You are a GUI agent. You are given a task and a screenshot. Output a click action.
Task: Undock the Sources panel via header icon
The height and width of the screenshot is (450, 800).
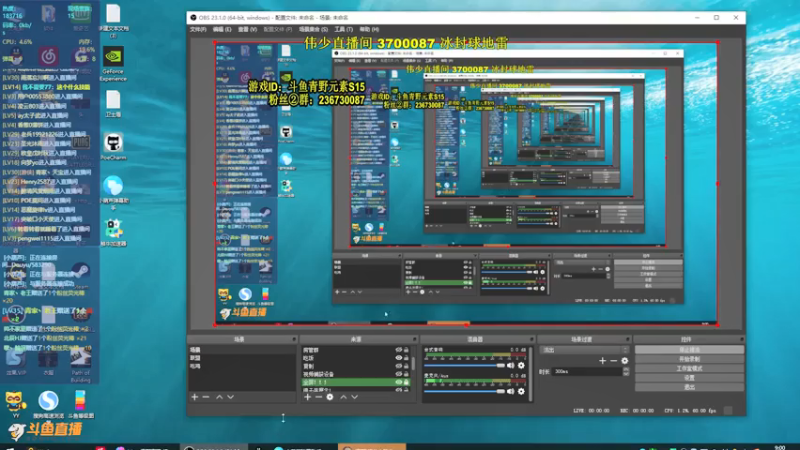(x=414, y=339)
